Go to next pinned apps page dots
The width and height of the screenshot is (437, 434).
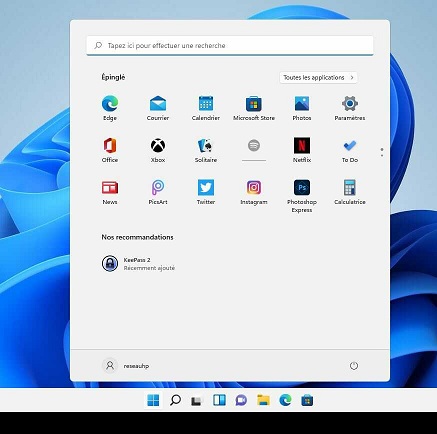(x=382, y=153)
